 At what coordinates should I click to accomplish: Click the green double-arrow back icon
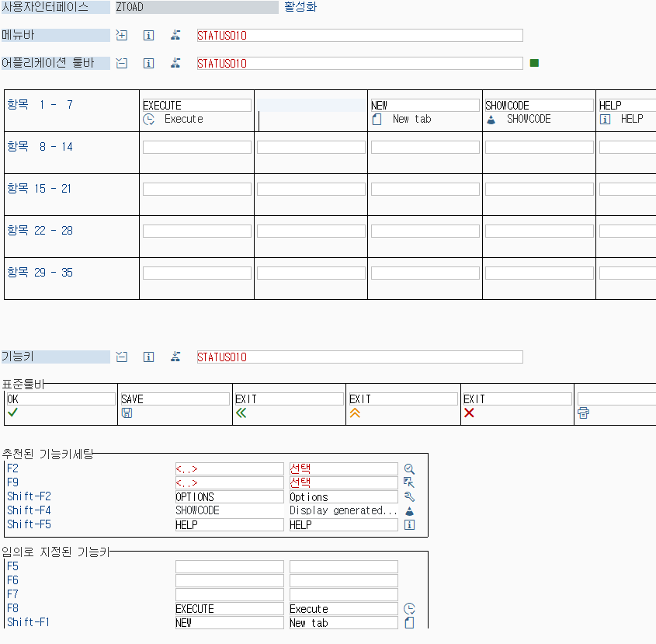click(x=241, y=413)
